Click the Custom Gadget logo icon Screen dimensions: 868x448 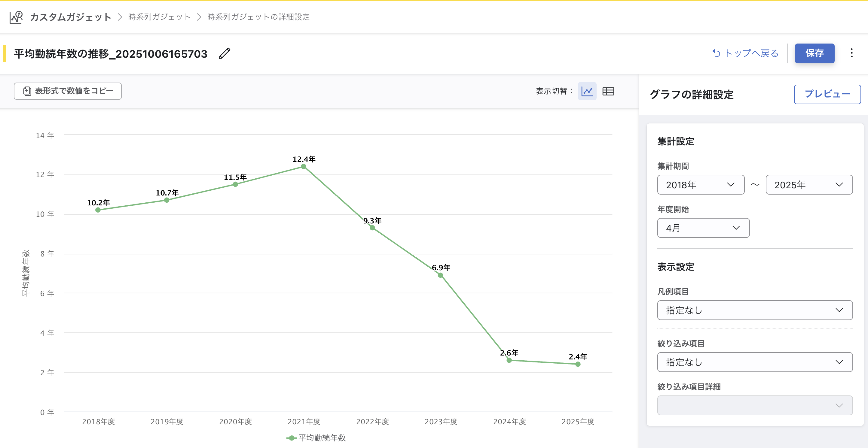coord(16,17)
